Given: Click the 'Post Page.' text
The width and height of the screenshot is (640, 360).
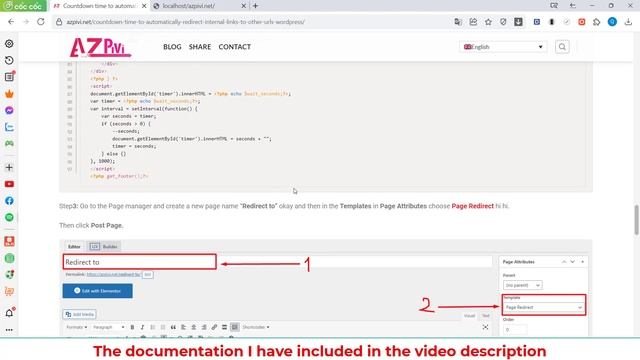Looking at the screenshot, I should click(x=107, y=225).
